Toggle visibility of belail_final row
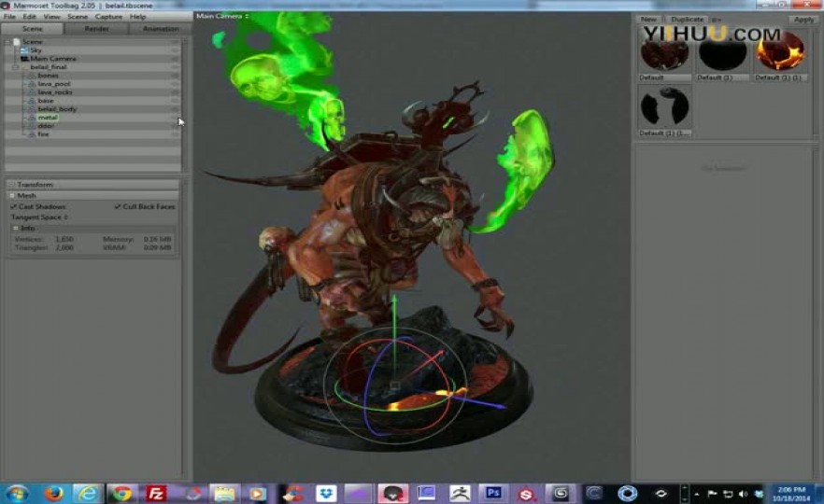The width and height of the screenshot is (824, 504). click(x=175, y=67)
